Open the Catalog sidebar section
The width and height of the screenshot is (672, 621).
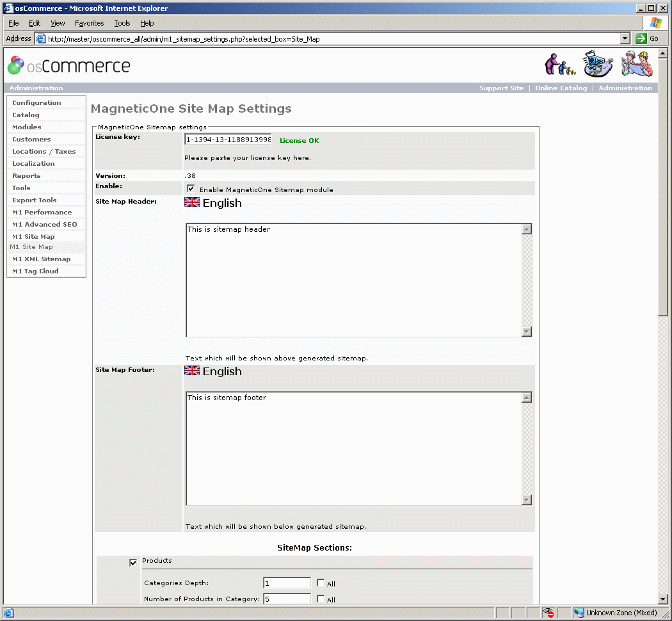[x=26, y=115]
